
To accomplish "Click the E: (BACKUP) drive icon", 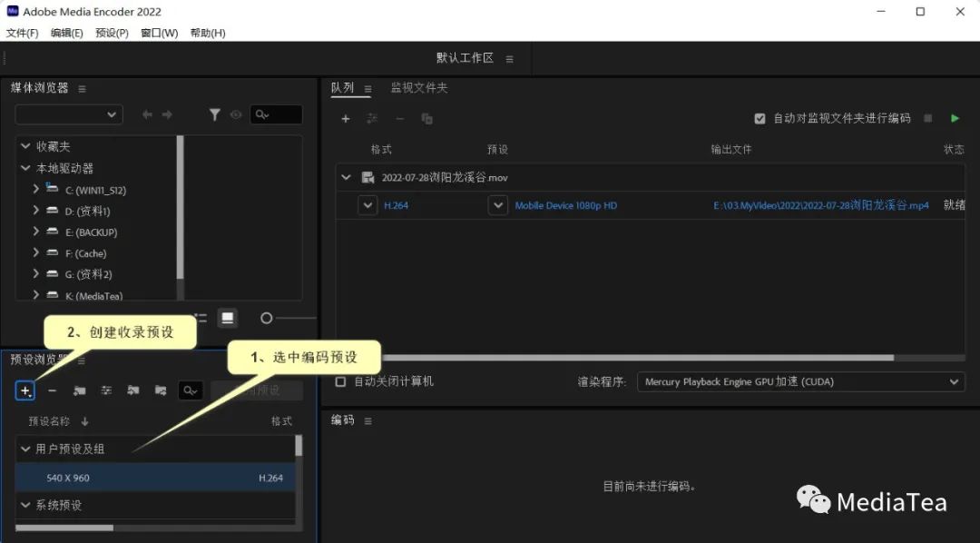I will (x=53, y=232).
